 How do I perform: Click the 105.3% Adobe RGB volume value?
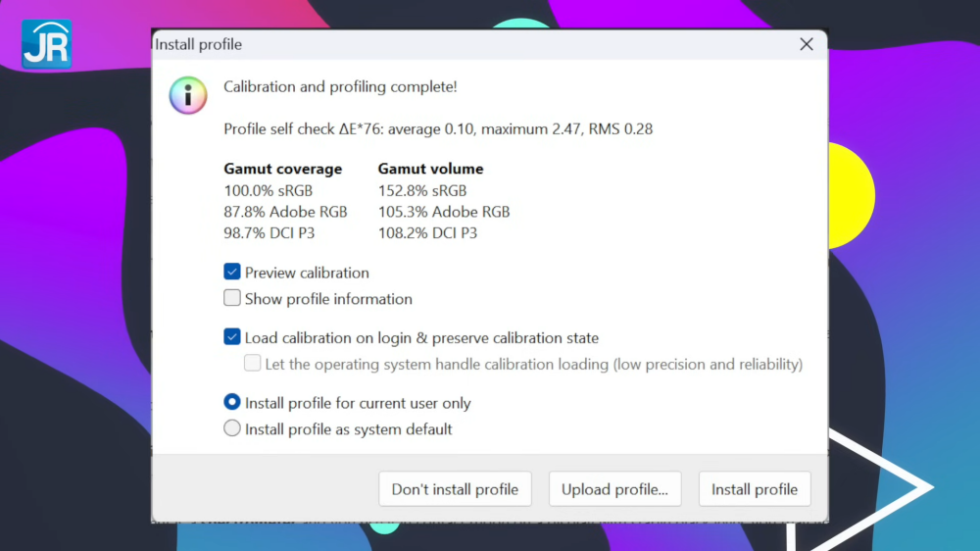pyautogui.click(x=443, y=212)
